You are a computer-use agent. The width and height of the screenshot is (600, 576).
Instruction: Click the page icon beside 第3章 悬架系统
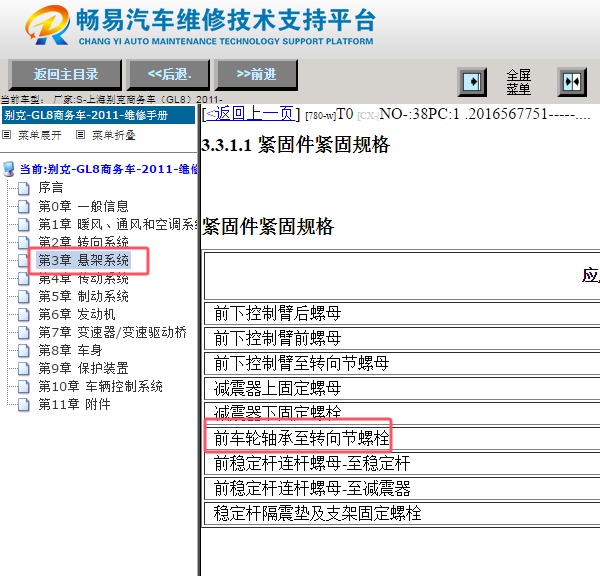pyautogui.click(x=24, y=261)
